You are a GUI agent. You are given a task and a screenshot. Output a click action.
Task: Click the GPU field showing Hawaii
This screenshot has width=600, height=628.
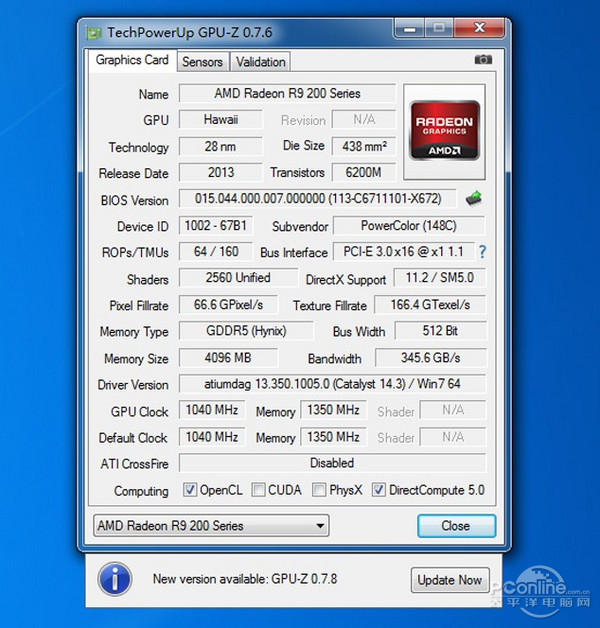click(x=221, y=119)
